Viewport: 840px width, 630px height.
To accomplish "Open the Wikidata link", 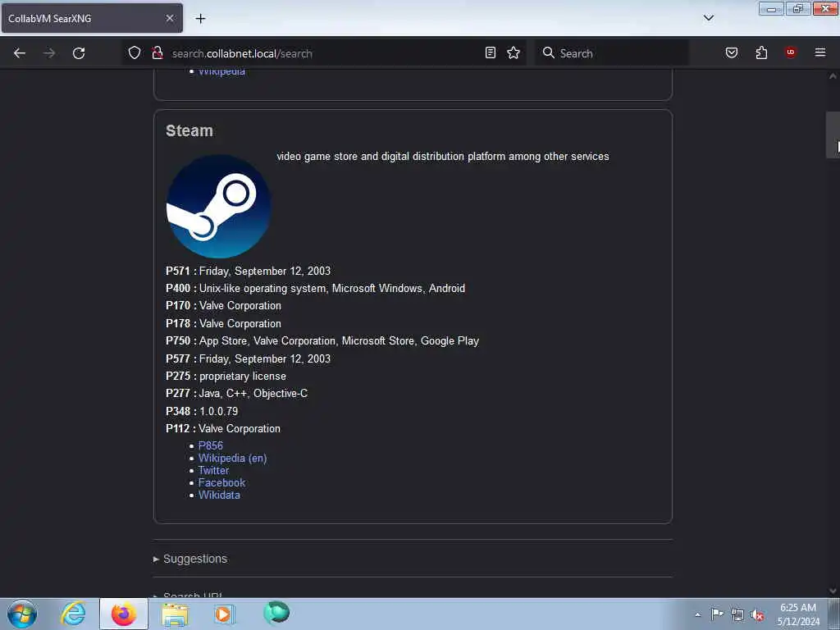I will point(219,495).
